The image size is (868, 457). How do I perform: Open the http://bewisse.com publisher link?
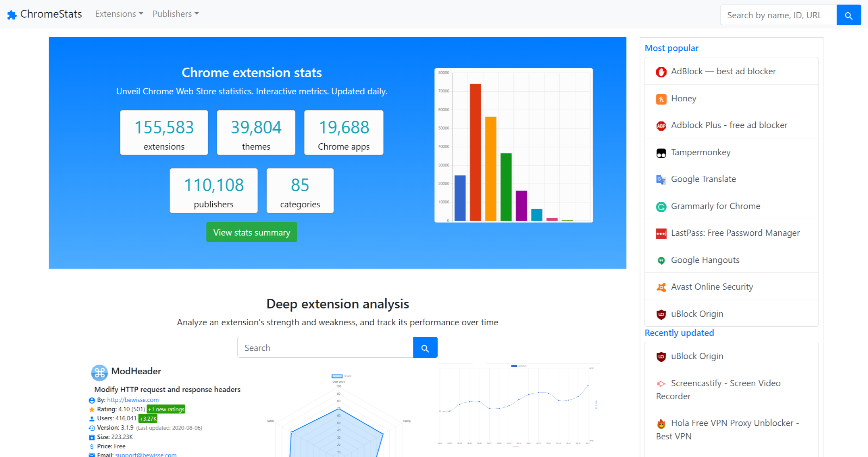133,400
